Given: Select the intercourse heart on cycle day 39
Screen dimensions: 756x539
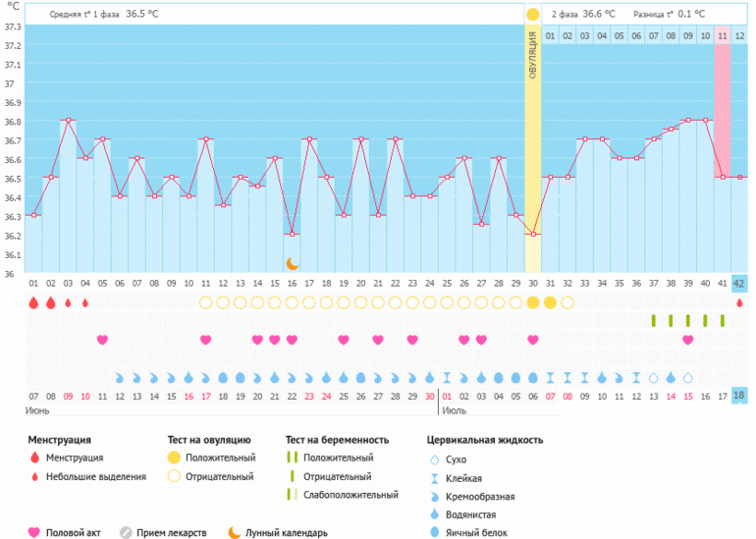Looking at the screenshot, I should coord(687,340).
